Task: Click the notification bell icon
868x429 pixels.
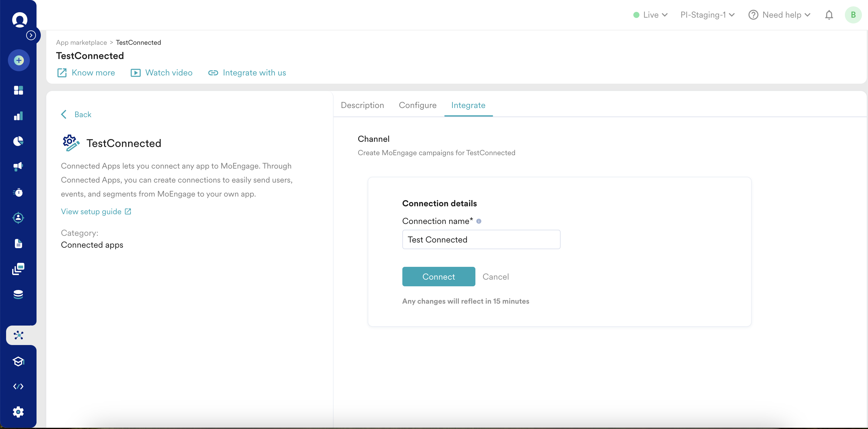Action: click(829, 15)
